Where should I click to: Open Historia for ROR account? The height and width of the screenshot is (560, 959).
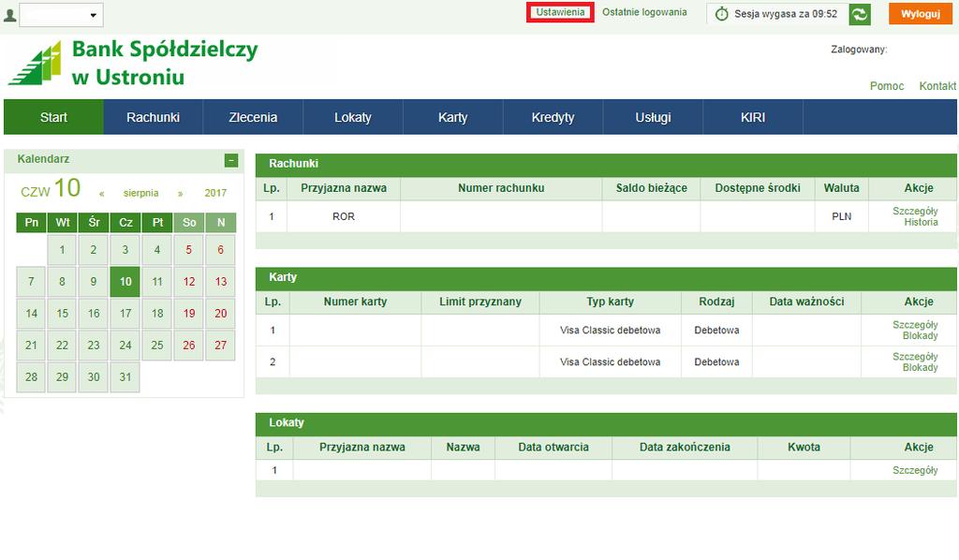pos(922,222)
